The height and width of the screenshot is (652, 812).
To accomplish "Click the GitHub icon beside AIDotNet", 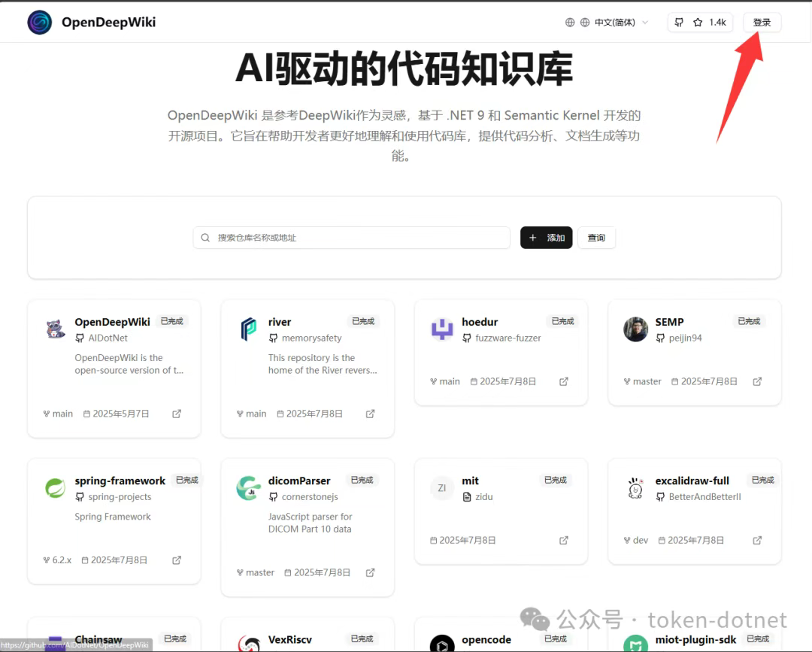I will [x=80, y=338].
